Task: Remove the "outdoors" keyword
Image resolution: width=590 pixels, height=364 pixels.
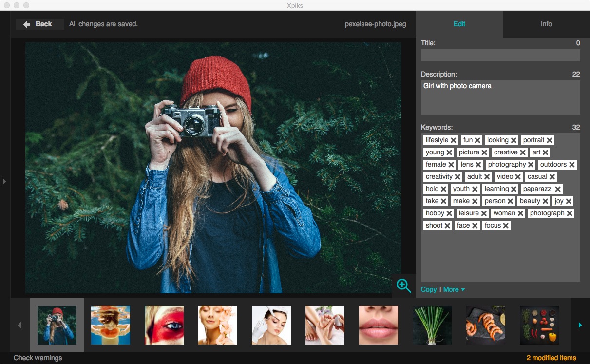Action: 571,164
